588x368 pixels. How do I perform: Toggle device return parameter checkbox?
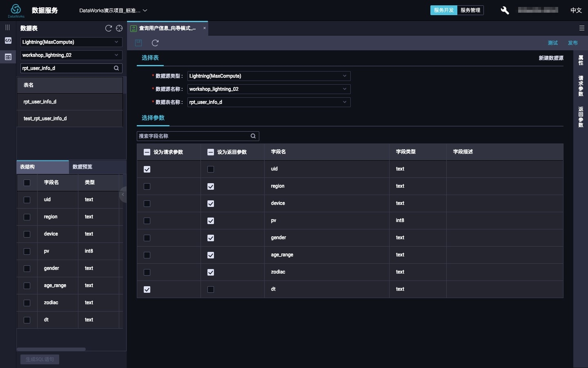(211, 204)
